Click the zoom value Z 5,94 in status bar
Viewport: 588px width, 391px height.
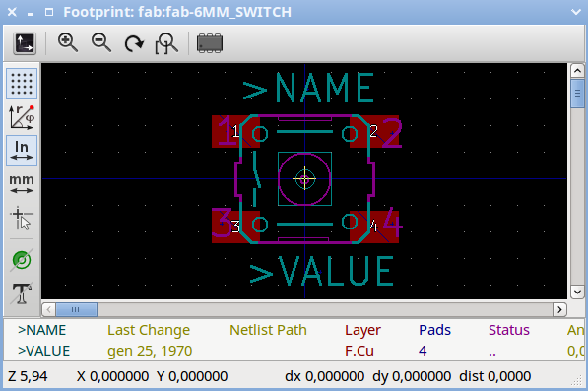click(x=28, y=376)
